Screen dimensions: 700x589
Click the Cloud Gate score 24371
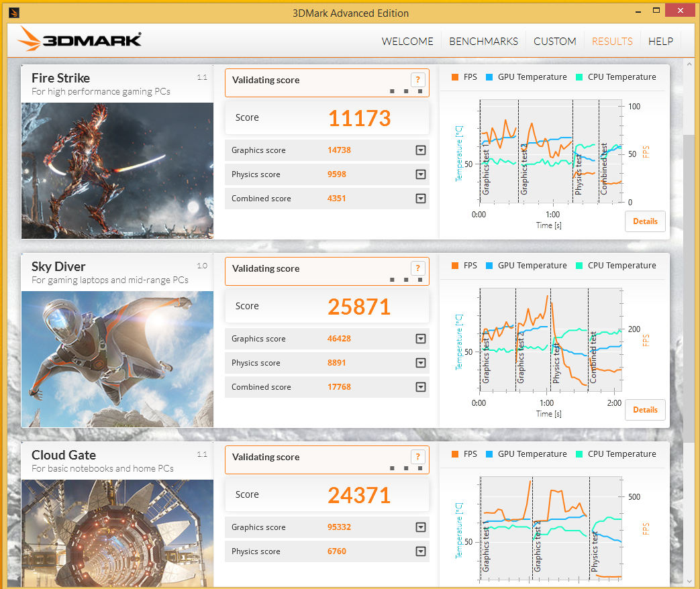tap(359, 495)
